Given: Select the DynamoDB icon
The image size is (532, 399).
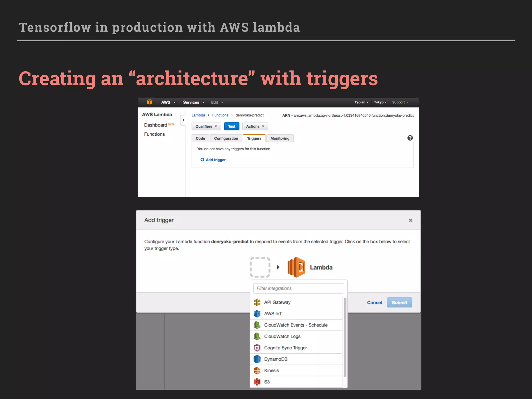Looking at the screenshot, I should [x=257, y=359].
